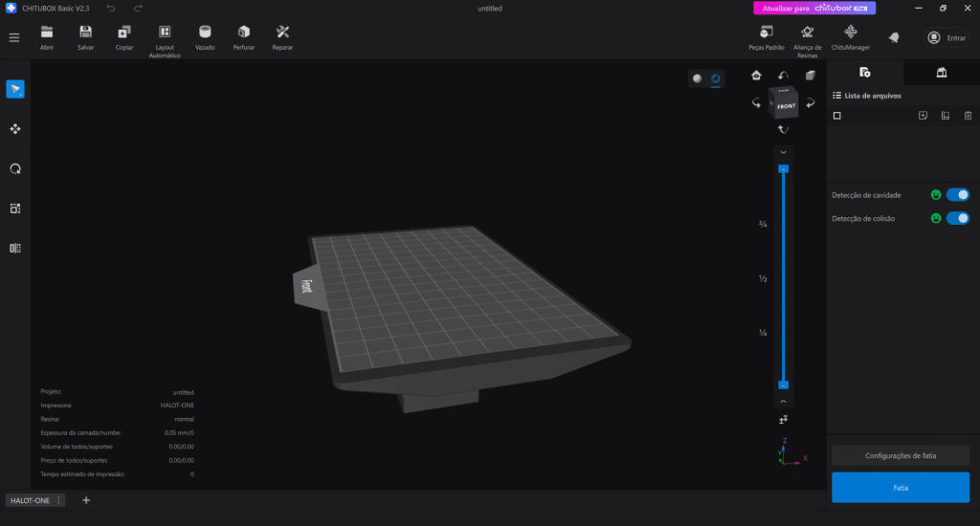Switch to solid shaded render mode

(x=697, y=78)
